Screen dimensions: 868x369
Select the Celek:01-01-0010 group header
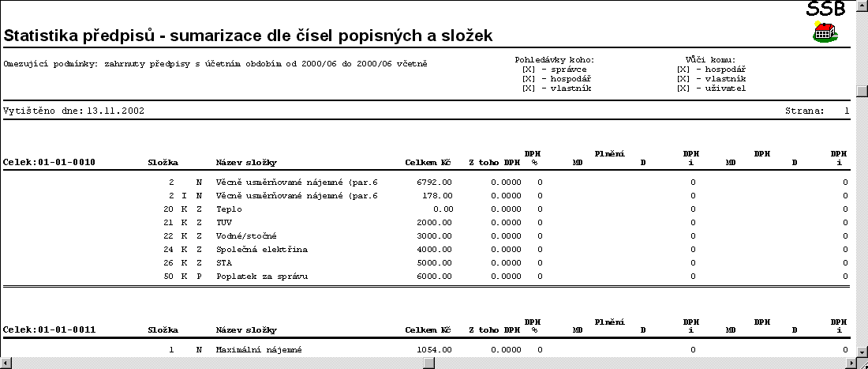50,163
